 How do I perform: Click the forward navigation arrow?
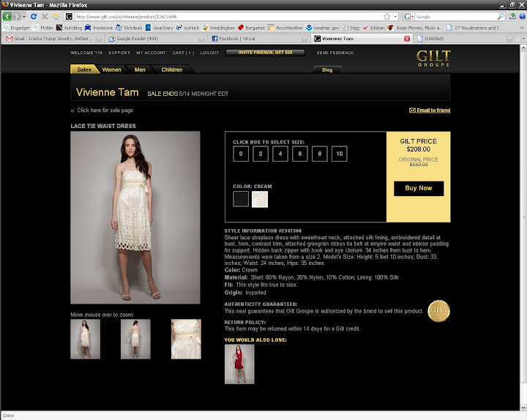pyautogui.click(x=16, y=17)
